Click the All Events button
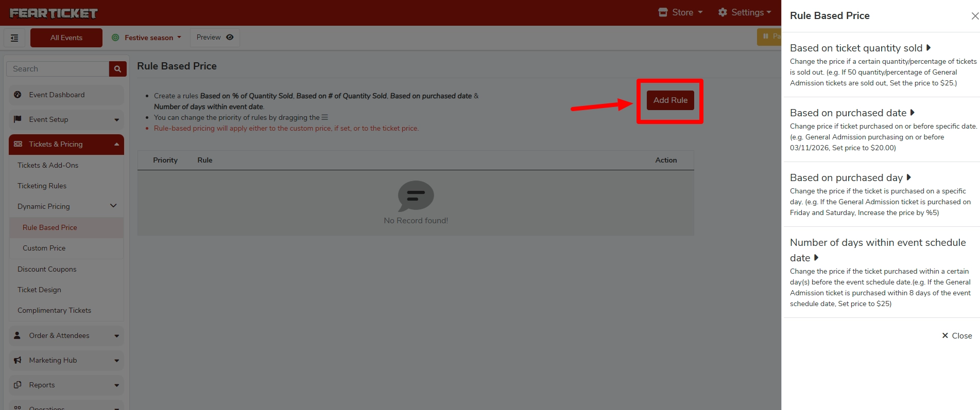 click(66, 38)
